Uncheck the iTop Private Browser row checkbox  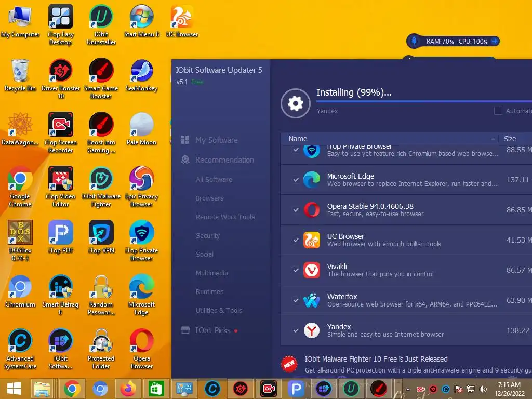tap(296, 150)
